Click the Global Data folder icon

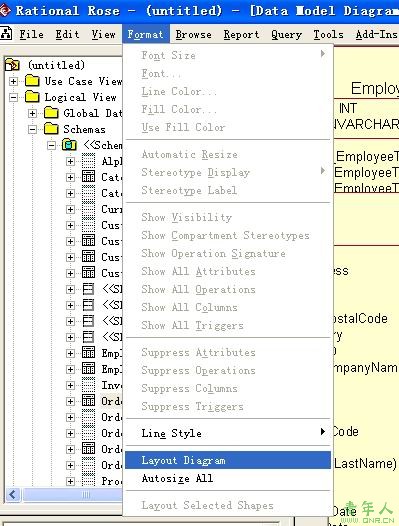point(51,113)
